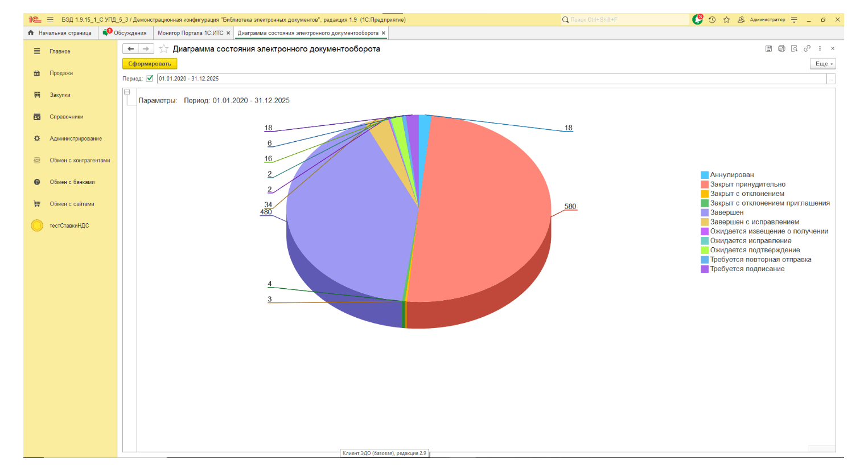Viewport: 868px width, 471px height.
Task: Open the main hamburger menu
Action: click(50, 20)
